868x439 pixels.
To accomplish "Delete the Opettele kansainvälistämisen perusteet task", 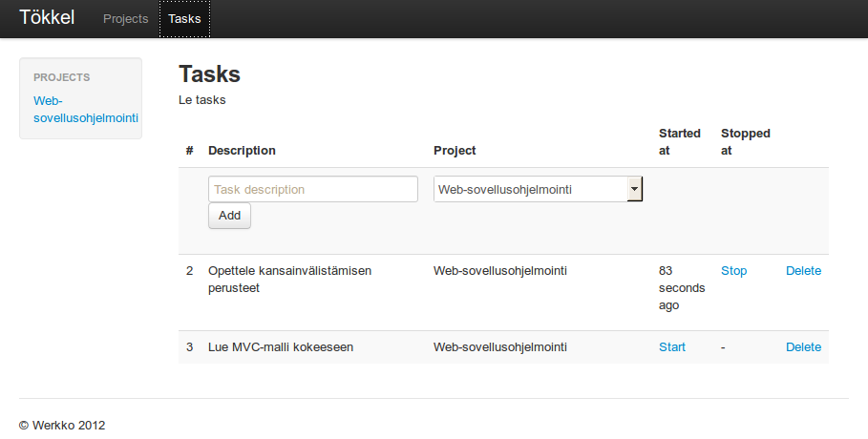I will click(x=803, y=271).
